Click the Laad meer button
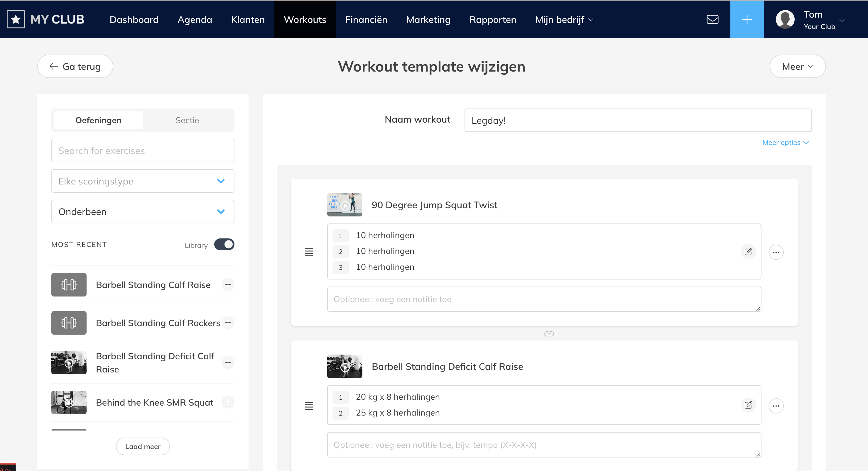 tap(143, 446)
